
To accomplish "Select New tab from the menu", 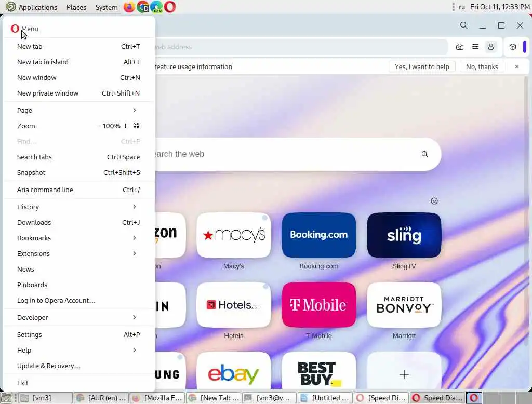I will coord(79,46).
